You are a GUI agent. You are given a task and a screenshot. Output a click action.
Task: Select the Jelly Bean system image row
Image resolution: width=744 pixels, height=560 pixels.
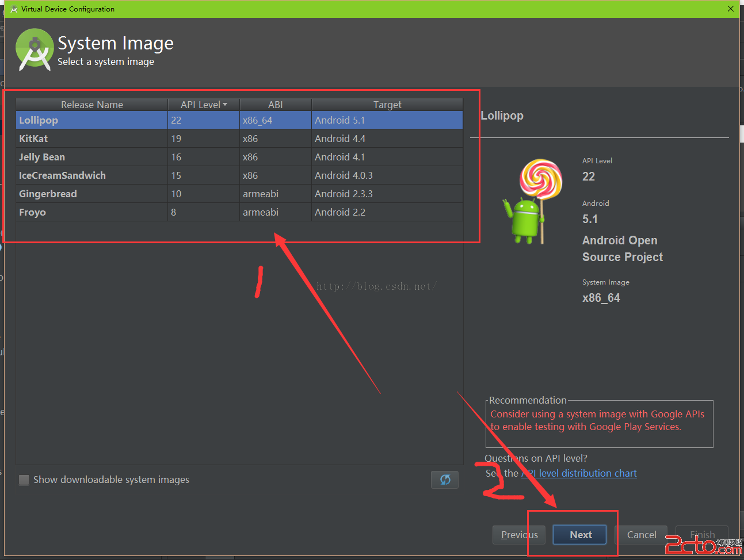pyautogui.click(x=239, y=157)
